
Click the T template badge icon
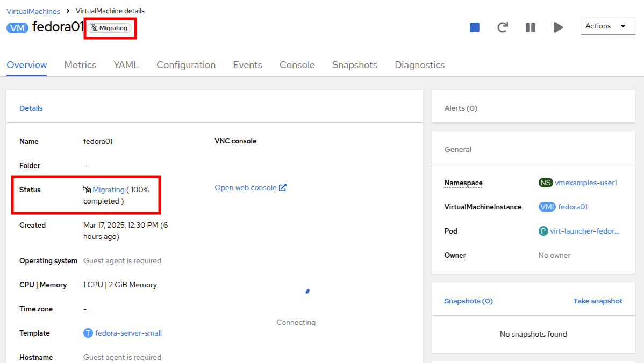87,333
